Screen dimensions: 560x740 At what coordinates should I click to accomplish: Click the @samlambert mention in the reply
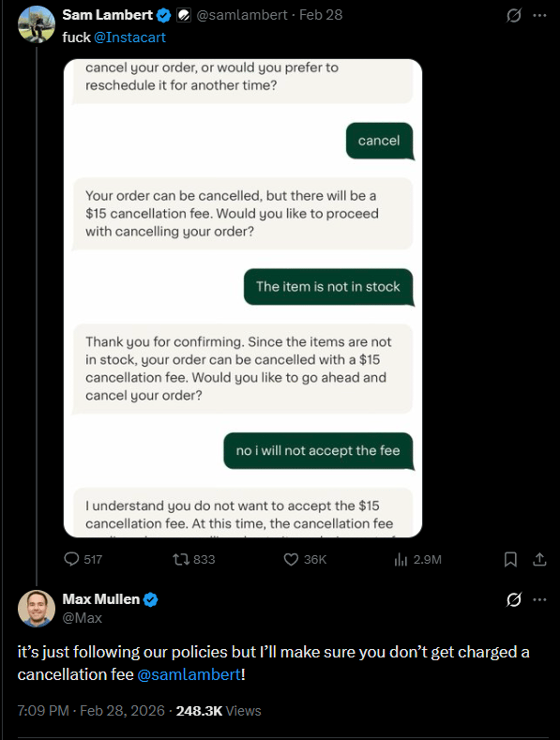coord(189,674)
